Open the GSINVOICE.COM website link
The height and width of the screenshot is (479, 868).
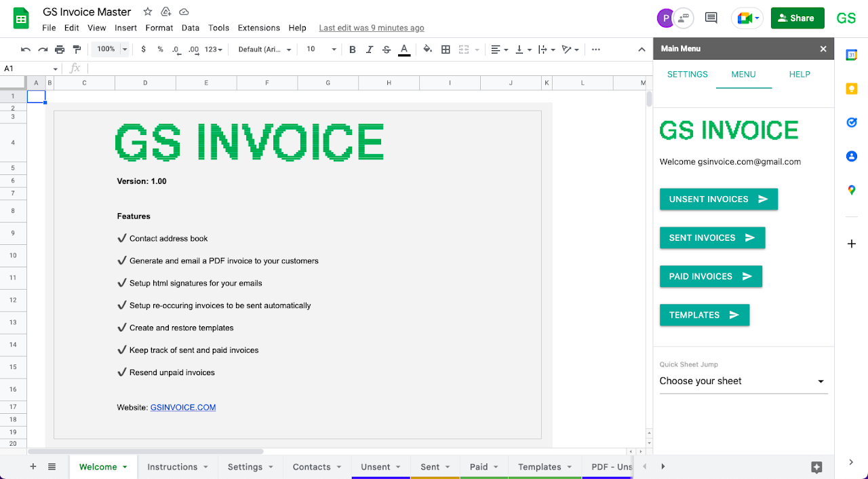[183, 408]
